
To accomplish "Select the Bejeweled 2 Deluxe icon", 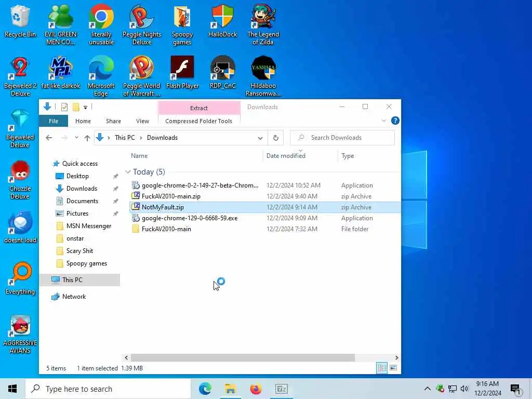I will click(20, 76).
